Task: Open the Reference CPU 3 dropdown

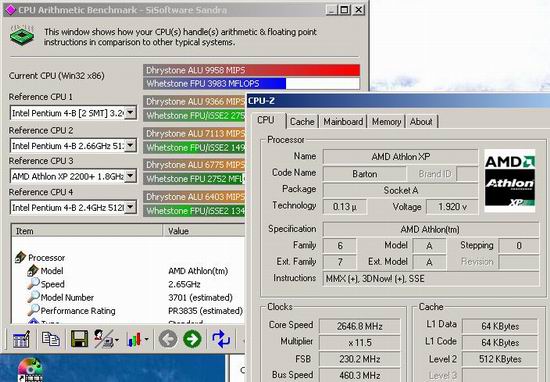Action: point(130,176)
